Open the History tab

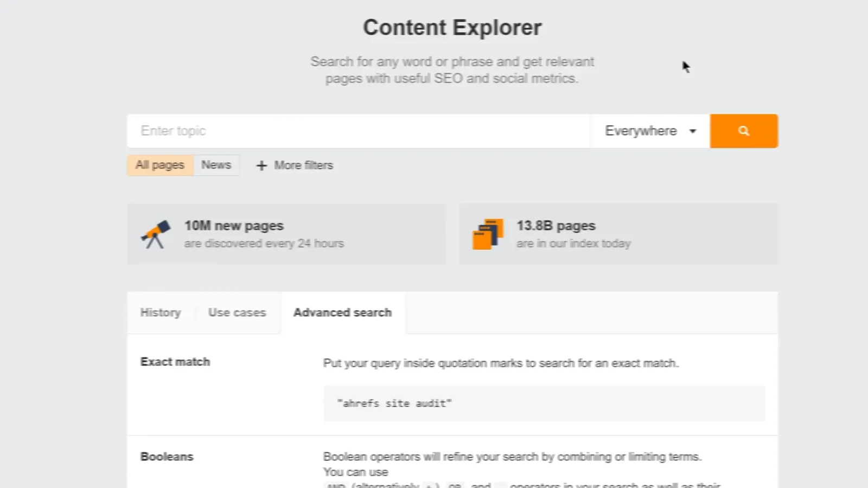tap(160, 312)
